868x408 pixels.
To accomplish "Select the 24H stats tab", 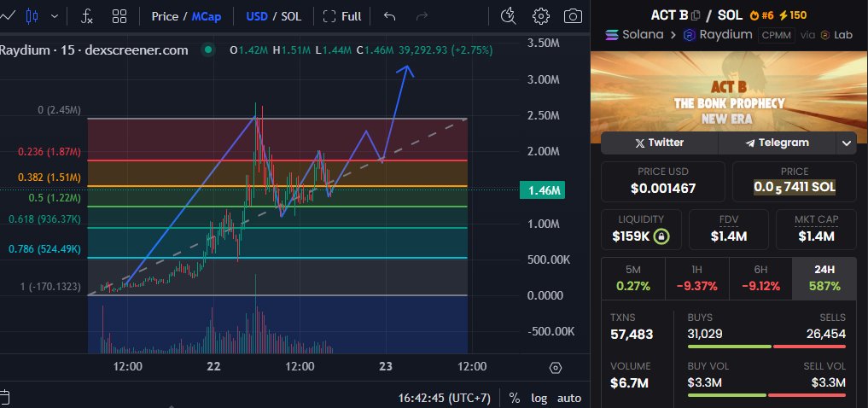I will click(x=824, y=278).
